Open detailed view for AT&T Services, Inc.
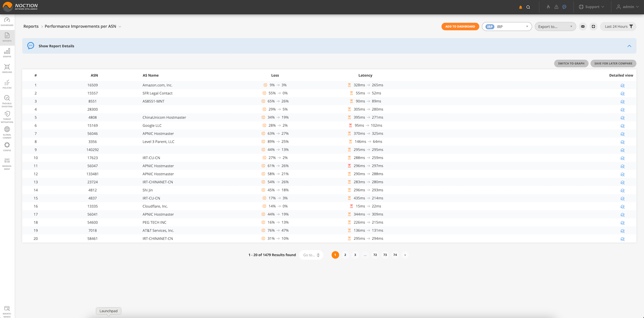This screenshot has width=644, height=318. [623, 231]
